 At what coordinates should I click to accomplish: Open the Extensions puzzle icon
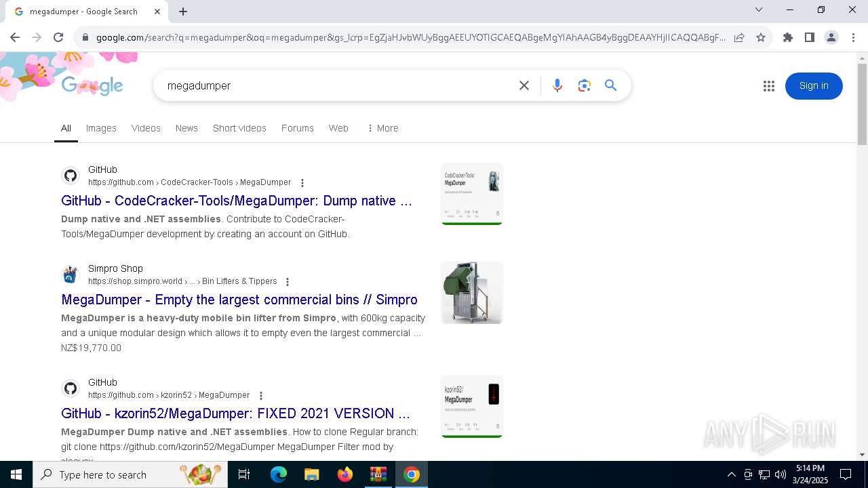tap(788, 37)
